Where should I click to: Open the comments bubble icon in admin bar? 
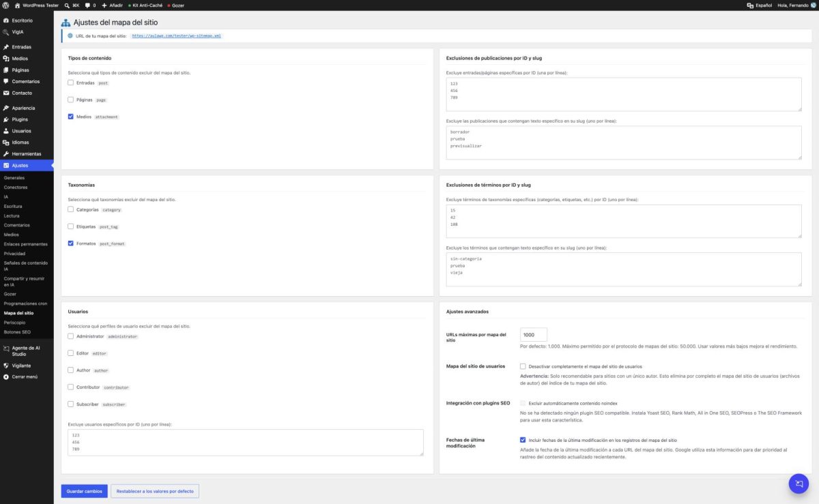tap(87, 5)
